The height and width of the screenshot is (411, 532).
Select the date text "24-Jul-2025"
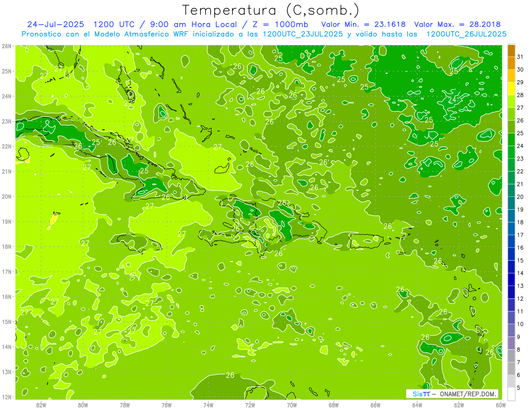coord(55,24)
